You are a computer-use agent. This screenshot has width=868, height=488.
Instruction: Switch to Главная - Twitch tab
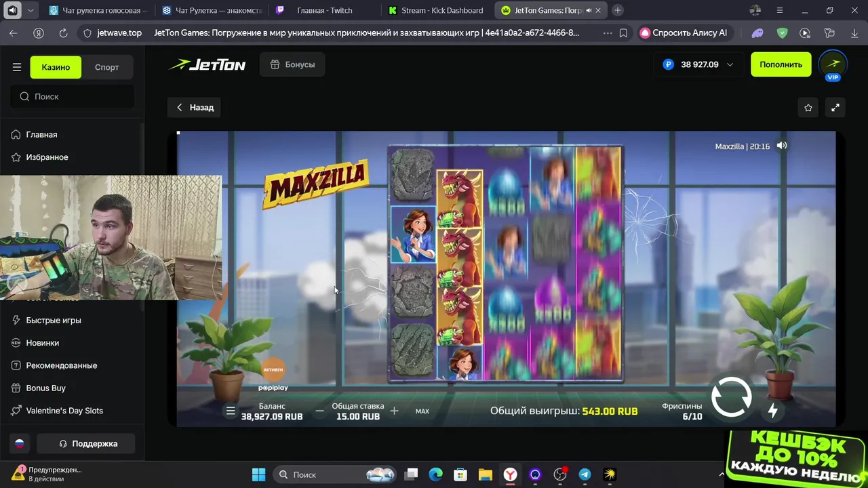tap(324, 10)
